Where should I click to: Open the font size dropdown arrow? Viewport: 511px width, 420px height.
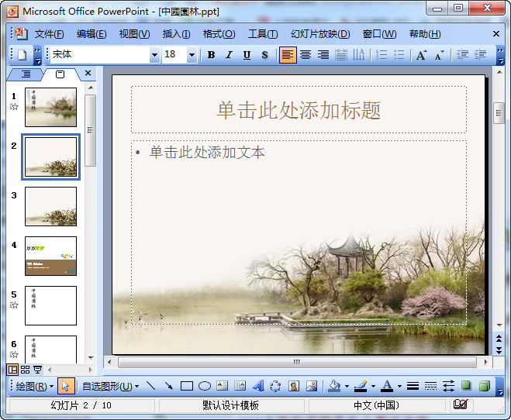tap(192, 55)
